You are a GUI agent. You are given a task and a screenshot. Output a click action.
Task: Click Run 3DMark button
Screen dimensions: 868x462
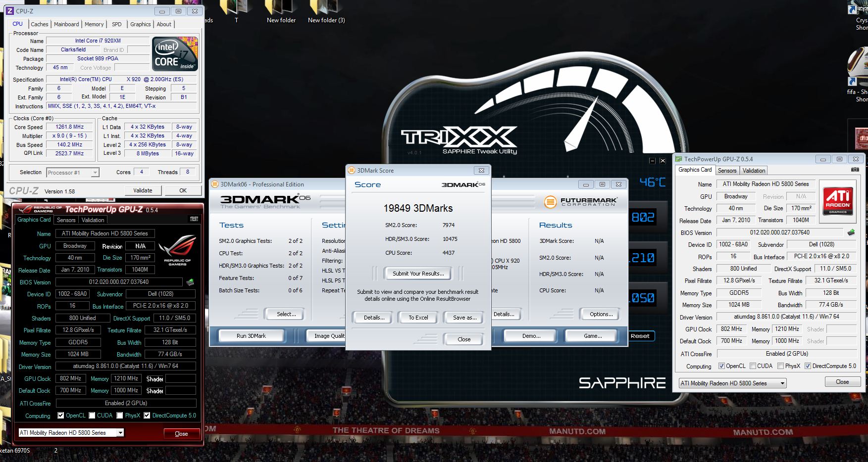click(251, 336)
